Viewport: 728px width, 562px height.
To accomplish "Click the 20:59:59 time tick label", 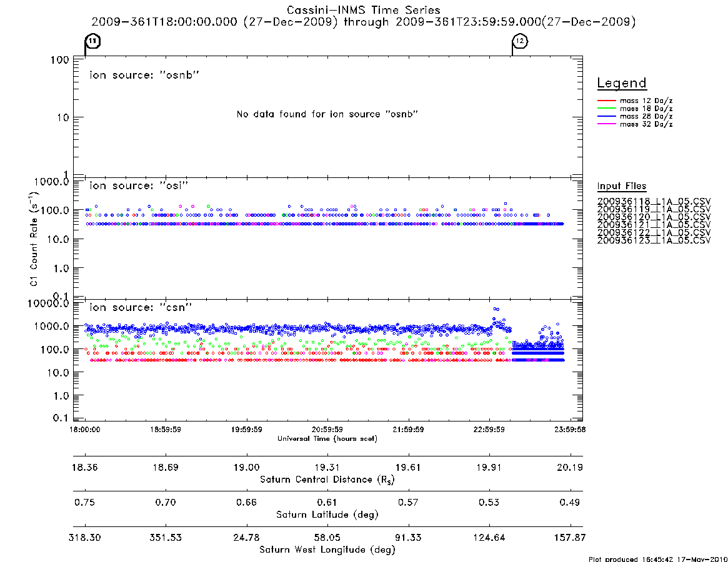I will [327, 430].
